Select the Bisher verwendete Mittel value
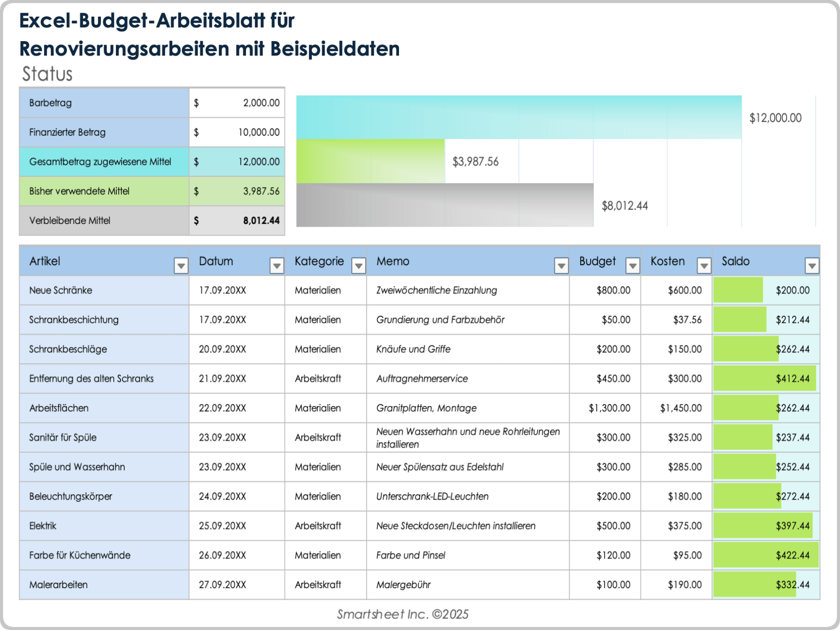Screen dimensions: 840x630 click(x=237, y=191)
